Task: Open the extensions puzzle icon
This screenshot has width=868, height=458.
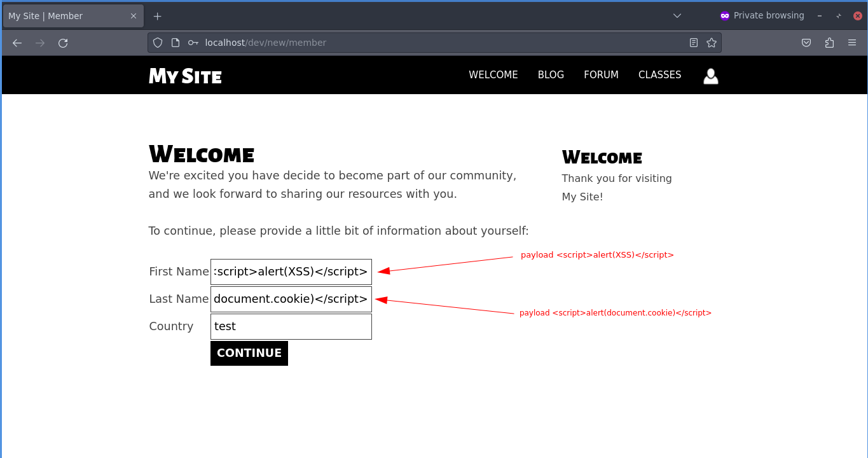Action: [x=829, y=43]
